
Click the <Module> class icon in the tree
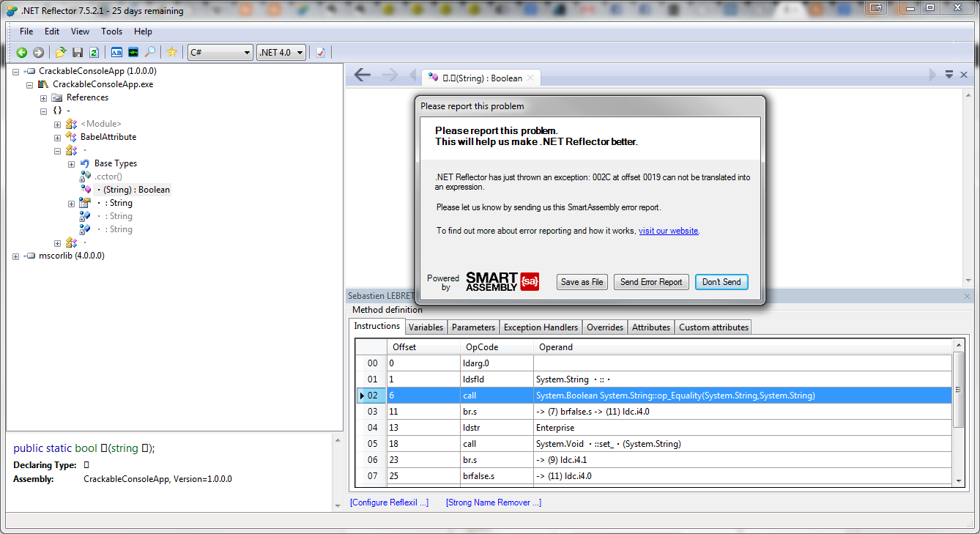(x=71, y=124)
